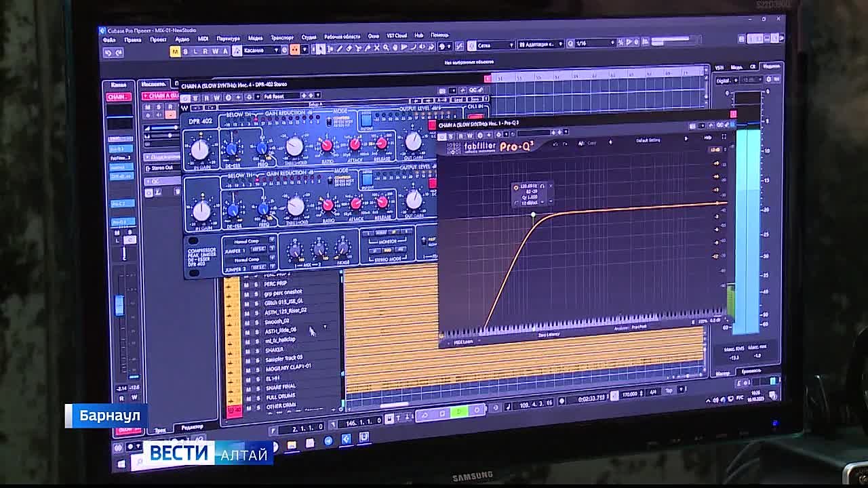Viewport: 868px width, 488px height.
Task: Select the Mute (X) tool
Action: (x=376, y=47)
